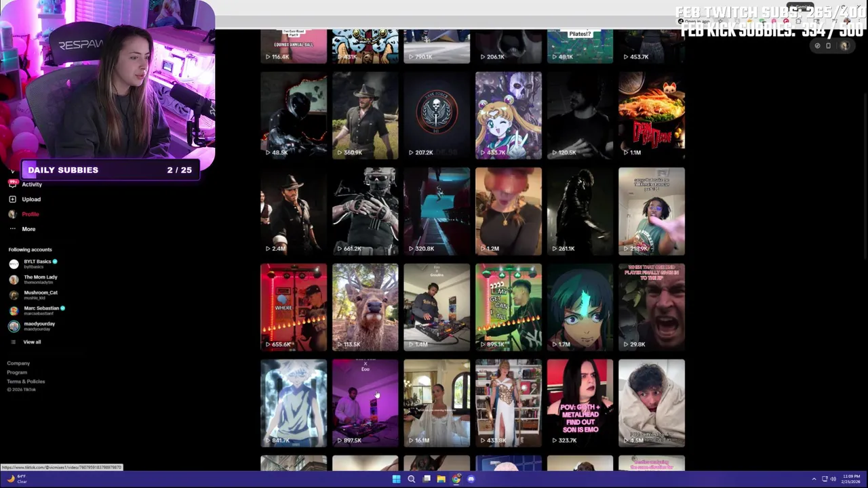Open white-haired anime video 841.7K views
Screen dimensions: 868x488
coord(294,403)
